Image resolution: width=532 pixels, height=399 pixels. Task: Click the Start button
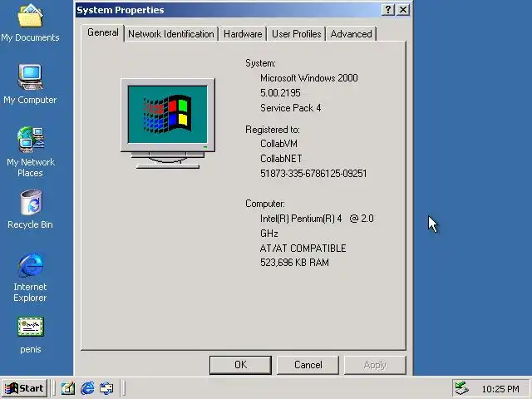click(24, 388)
